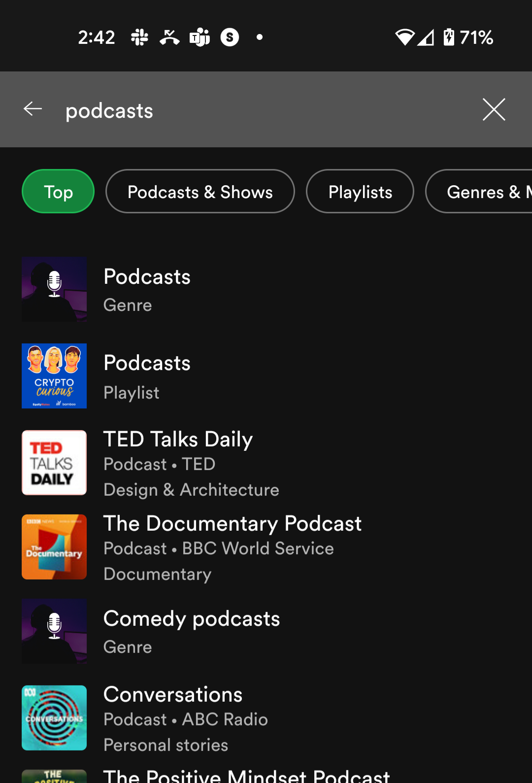
Task: Open the Crypto Curious playlist thumbnail
Action: (x=54, y=376)
